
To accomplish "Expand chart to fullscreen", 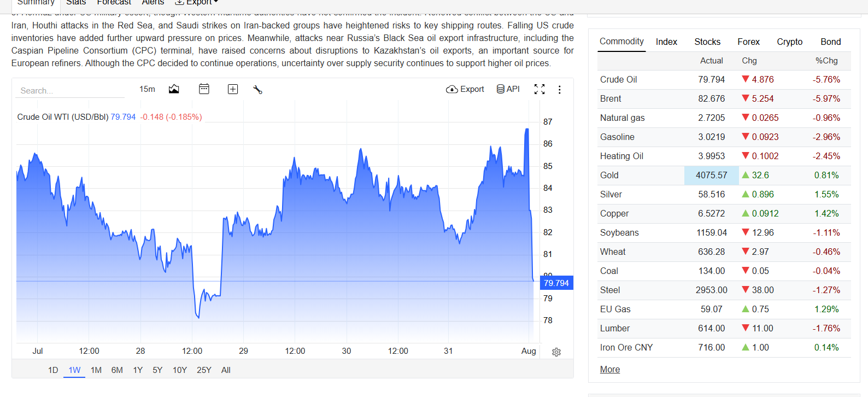I will click(539, 89).
